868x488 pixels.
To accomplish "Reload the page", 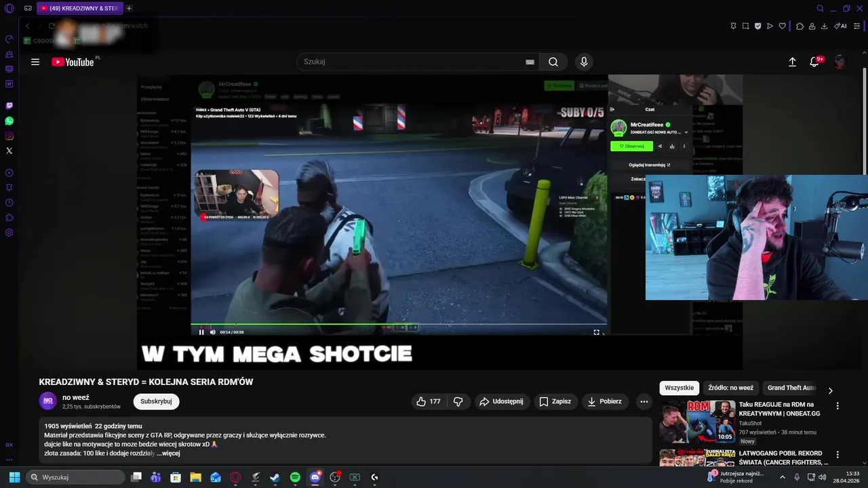I will tap(52, 26).
